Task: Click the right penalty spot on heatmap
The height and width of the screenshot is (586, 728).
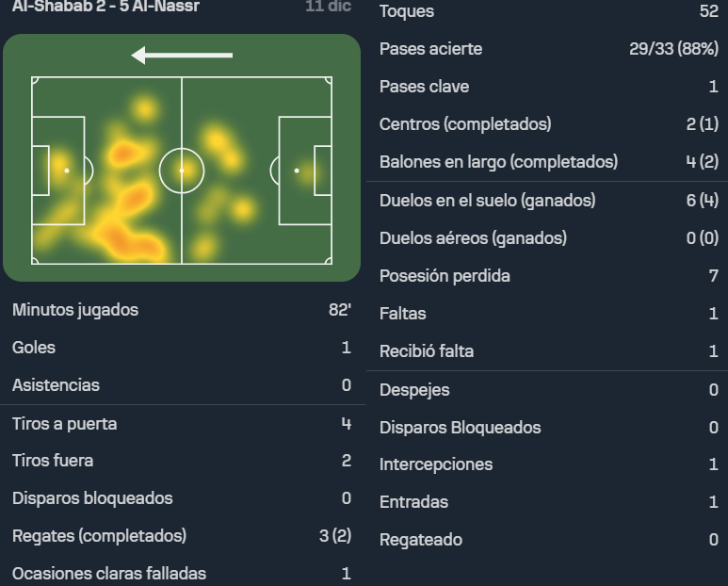Action: pos(297,171)
